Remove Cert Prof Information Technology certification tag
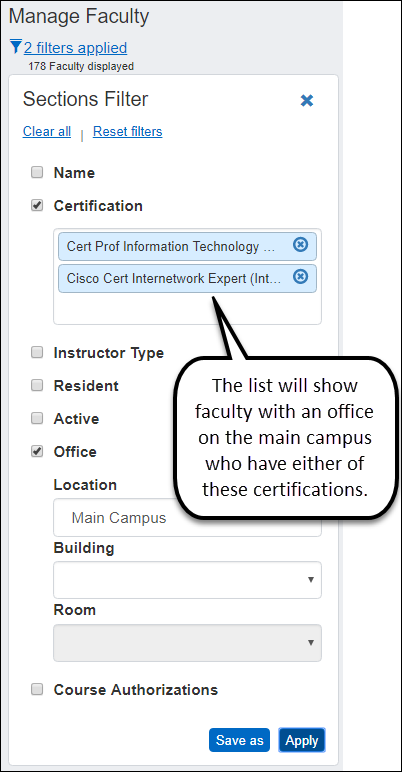Image resolution: width=402 pixels, height=772 pixels. [300, 244]
